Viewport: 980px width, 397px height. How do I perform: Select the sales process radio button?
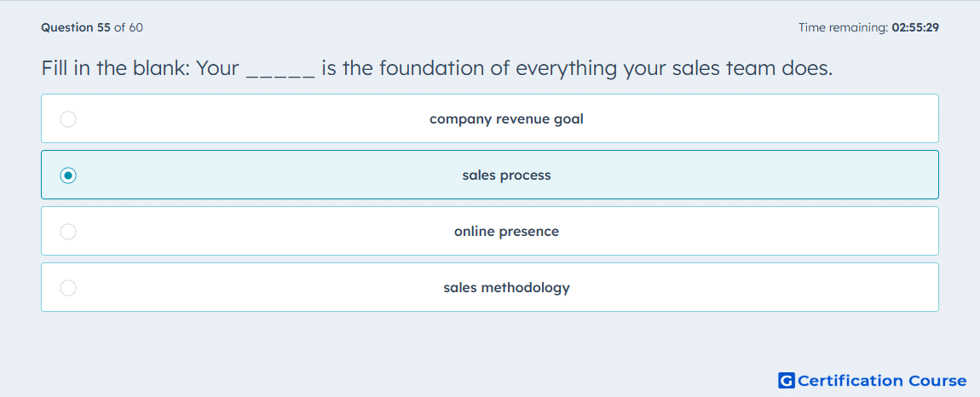click(x=68, y=175)
